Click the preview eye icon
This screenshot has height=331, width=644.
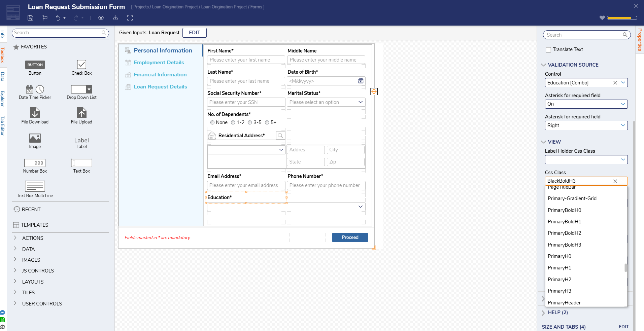pos(101,18)
